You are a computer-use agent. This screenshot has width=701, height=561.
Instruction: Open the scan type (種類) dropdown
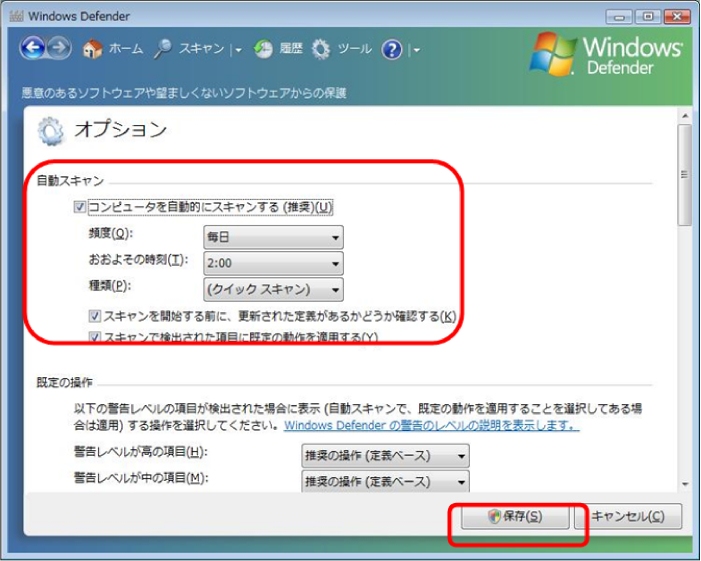click(273, 290)
